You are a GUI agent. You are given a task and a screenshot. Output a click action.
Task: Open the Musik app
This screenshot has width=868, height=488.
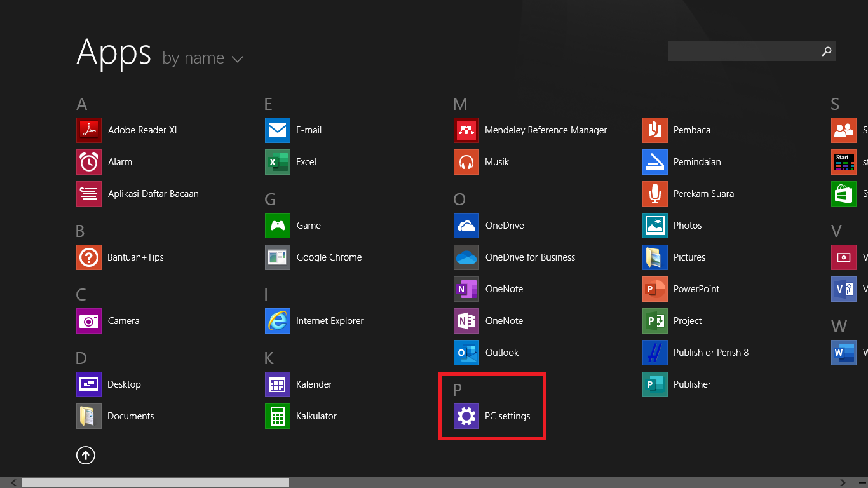(x=482, y=162)
